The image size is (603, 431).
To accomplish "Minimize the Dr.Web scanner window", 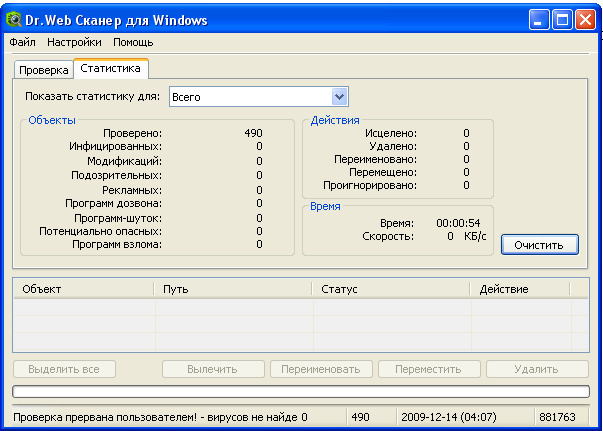I will (539, 20).
